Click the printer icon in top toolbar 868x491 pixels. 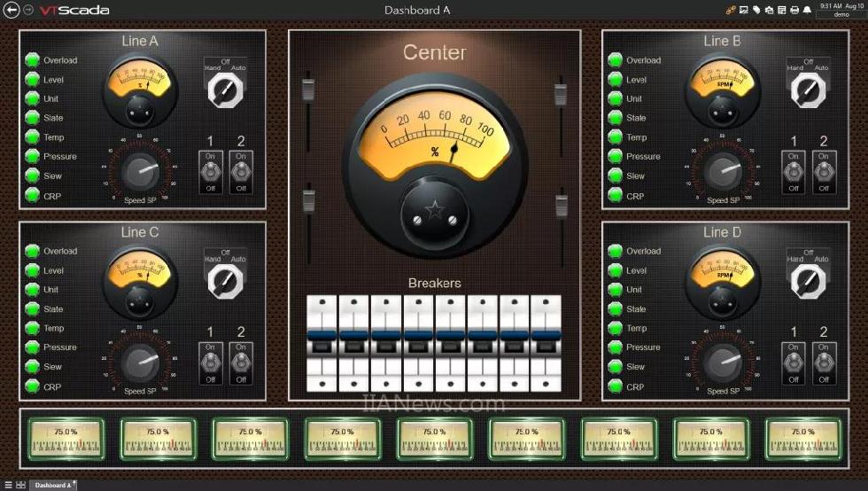(794, 10)
